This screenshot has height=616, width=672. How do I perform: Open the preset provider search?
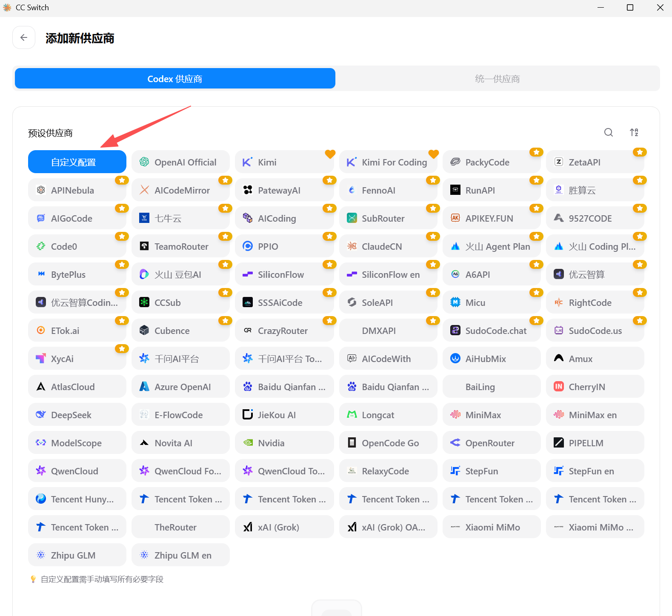pos(609,132)
